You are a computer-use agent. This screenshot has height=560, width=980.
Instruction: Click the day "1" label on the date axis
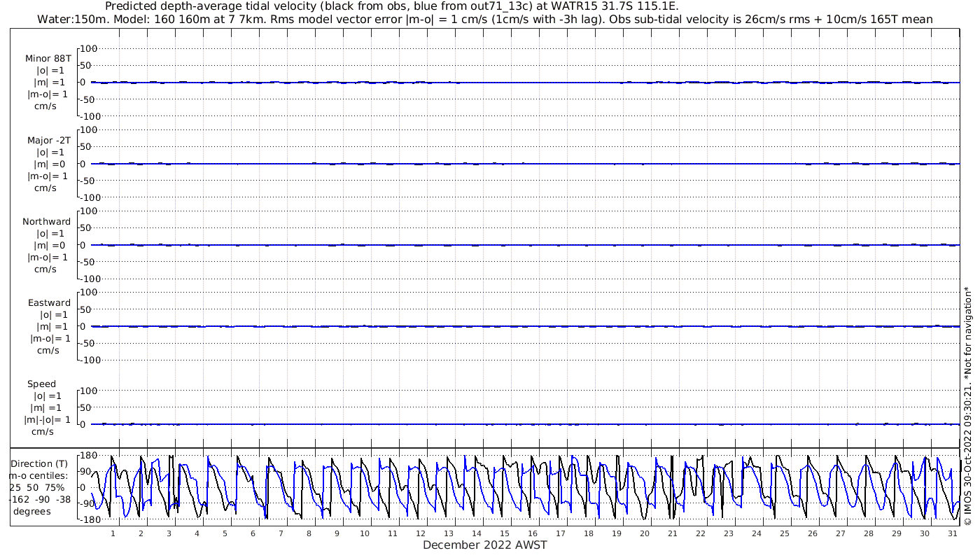[x=113, y=533]
